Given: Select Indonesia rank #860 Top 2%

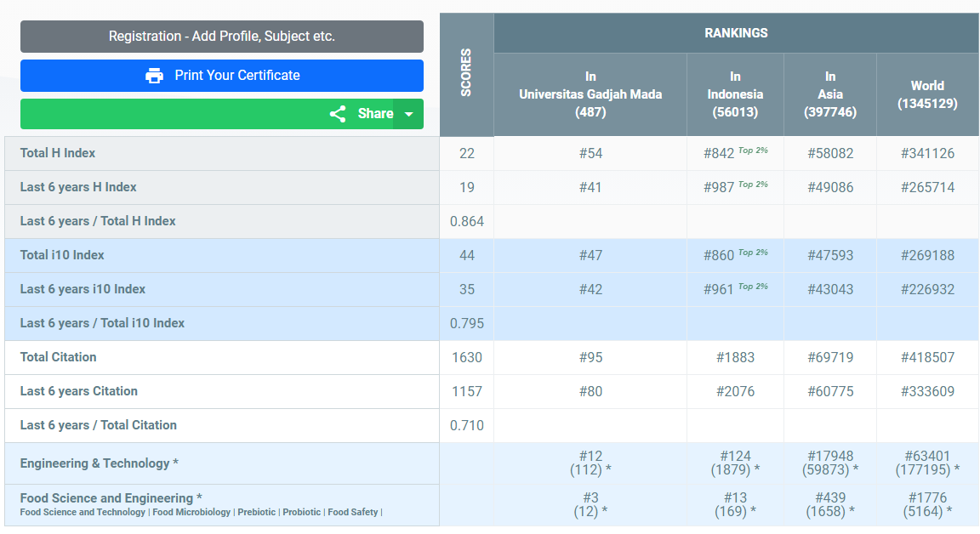Looking at the screenshot, I should [735, 255].
